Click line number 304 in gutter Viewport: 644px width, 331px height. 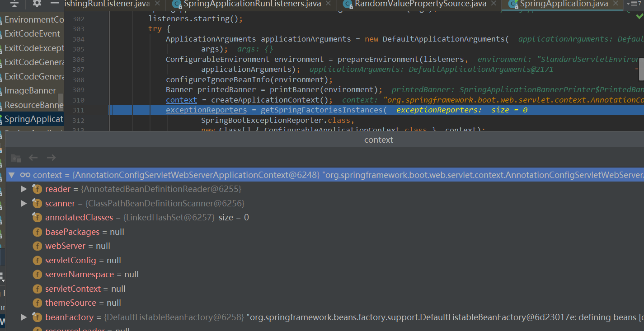pyautogui.click(x=78, y=39)
